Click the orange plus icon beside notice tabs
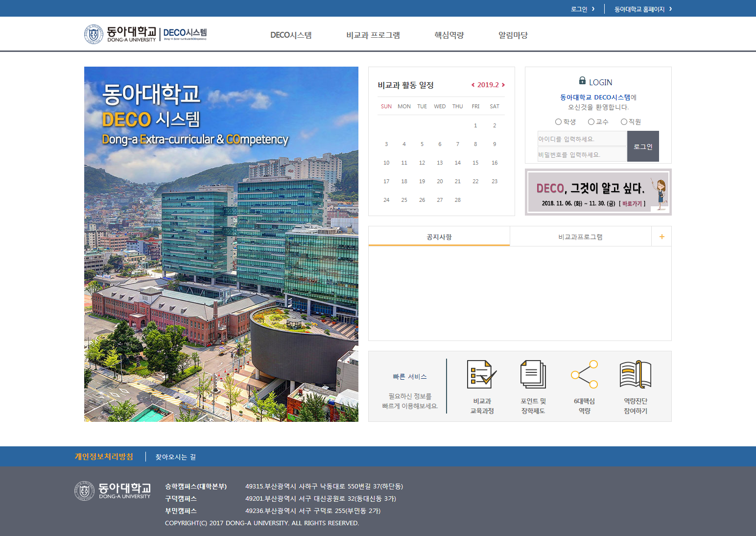This screenshot has width=756, height=536. point(661,237)
